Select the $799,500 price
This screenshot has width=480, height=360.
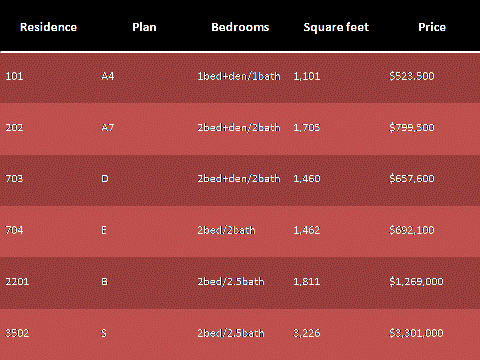pos(412,128)
